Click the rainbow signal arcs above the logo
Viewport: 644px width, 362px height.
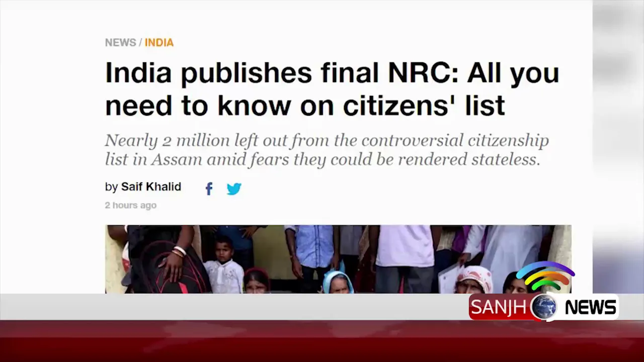(x=545, y=276)
